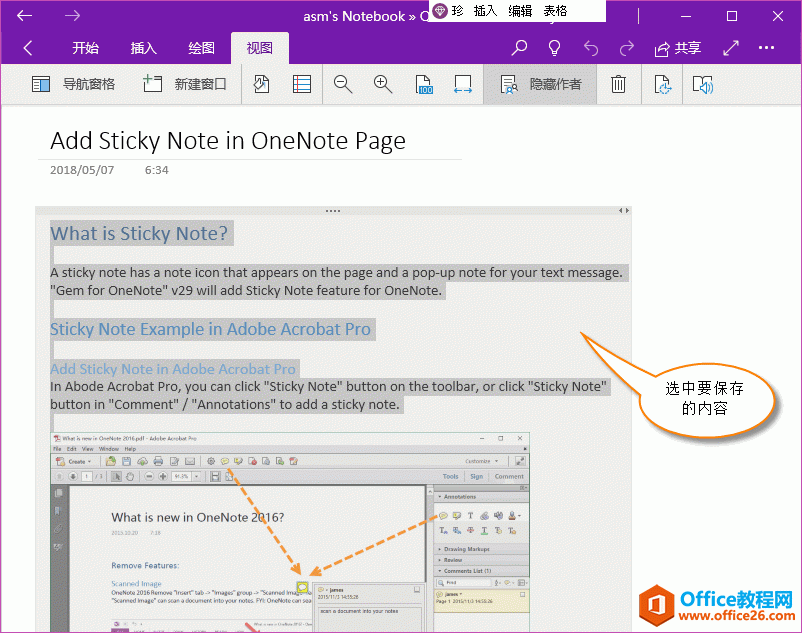Image resolution: width=802 pixels, height=633 pixels.
Task: Open the 绘图 ribbon tab
Action: pos(198,47)
